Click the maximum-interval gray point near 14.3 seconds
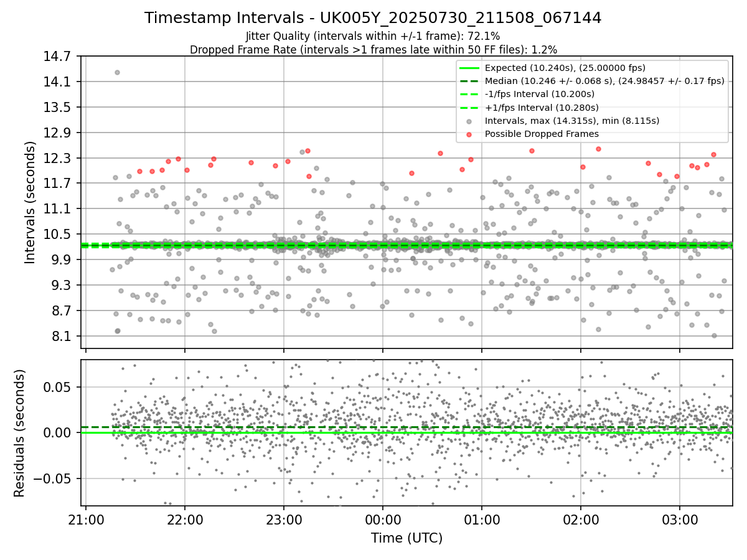747x560 pixels. (x=117, y=72)
